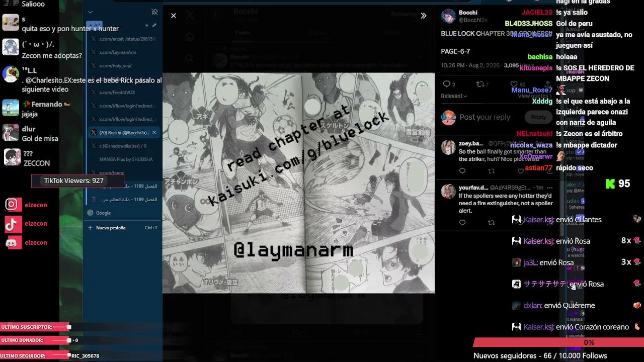This screenshot has height=362, width=644.
Task: Open the Relevant sort dropdown
Action: tap(454, 96)
